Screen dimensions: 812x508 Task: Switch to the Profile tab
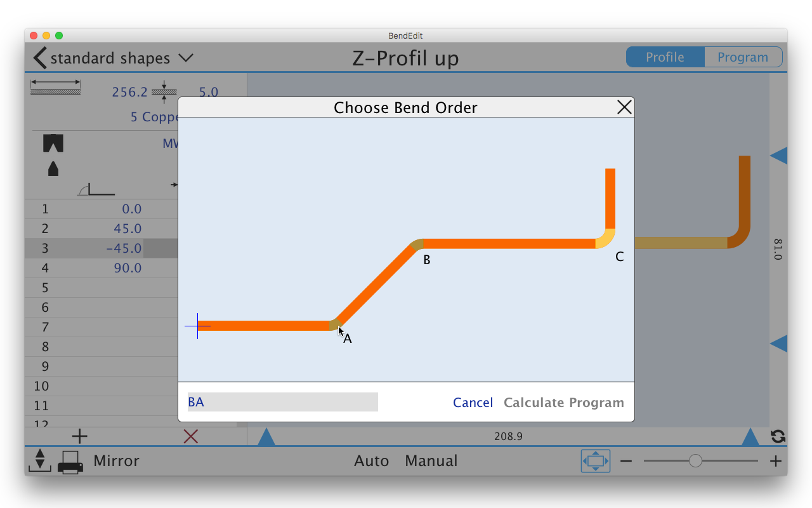point(665,57)
